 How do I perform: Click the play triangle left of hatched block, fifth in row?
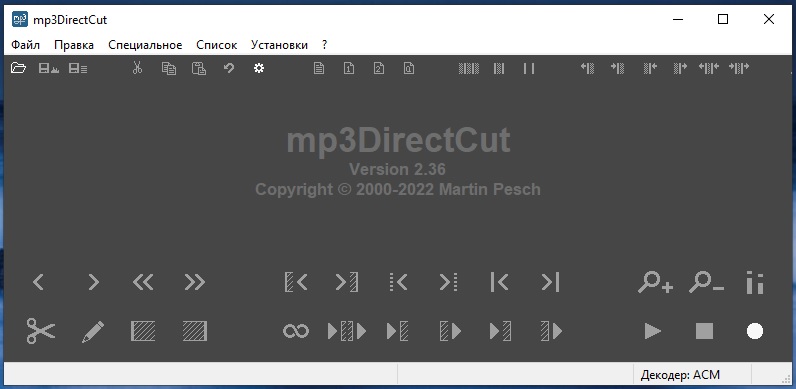click(x=500, y=332)
